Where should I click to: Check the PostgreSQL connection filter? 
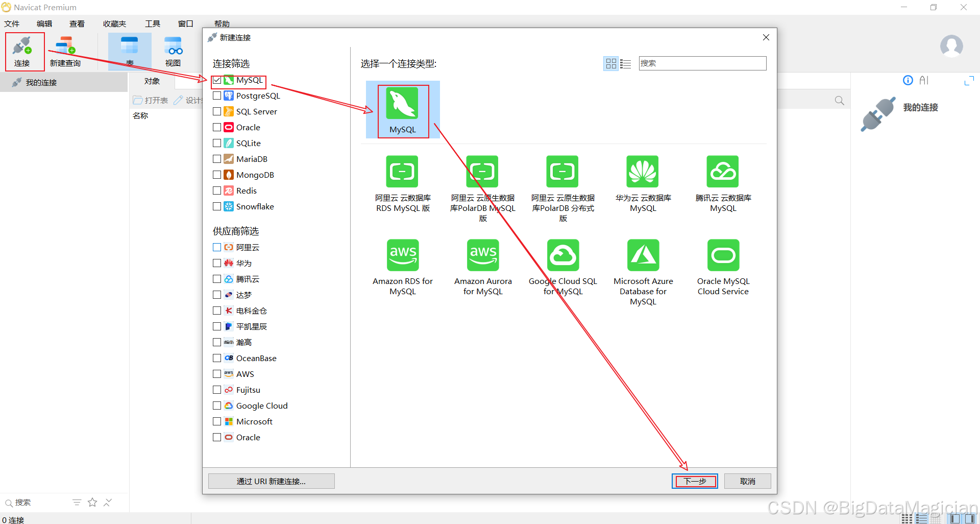click(217, 96)
